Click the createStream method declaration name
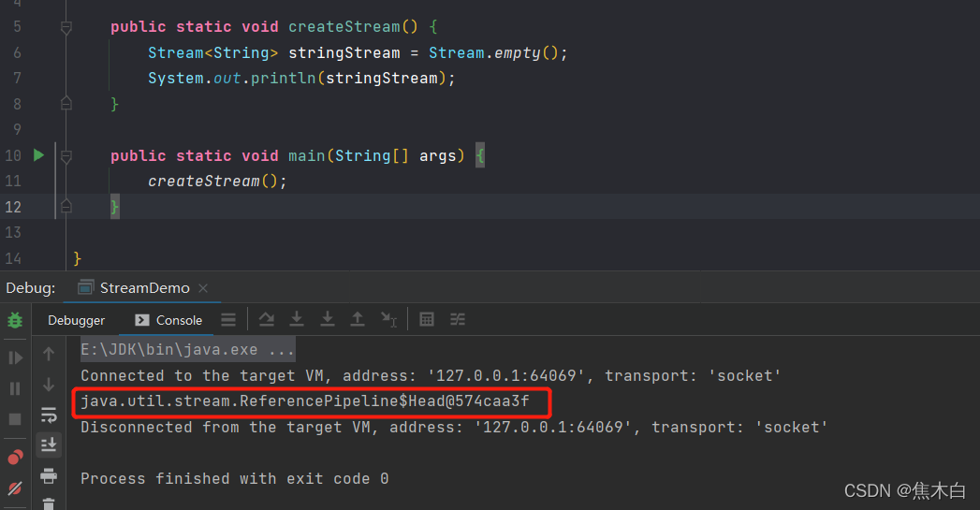 [x=344, y=27]
